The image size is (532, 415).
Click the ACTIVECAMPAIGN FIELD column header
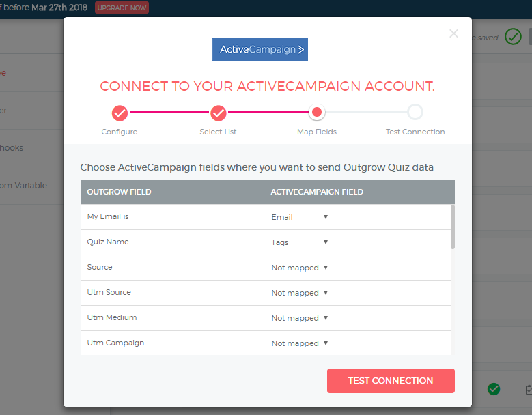[317, 192]
